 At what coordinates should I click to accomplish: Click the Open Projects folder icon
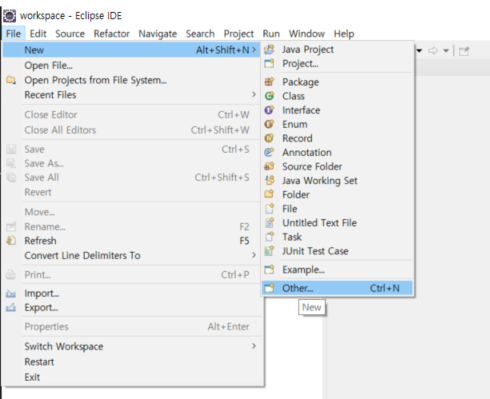click(11, 80)
